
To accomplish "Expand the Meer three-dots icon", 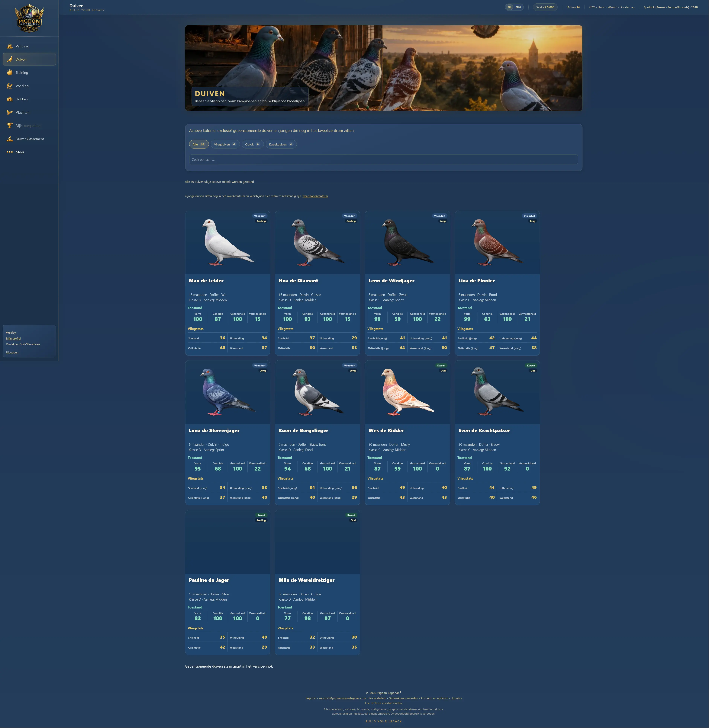I will tap(10, 152).
